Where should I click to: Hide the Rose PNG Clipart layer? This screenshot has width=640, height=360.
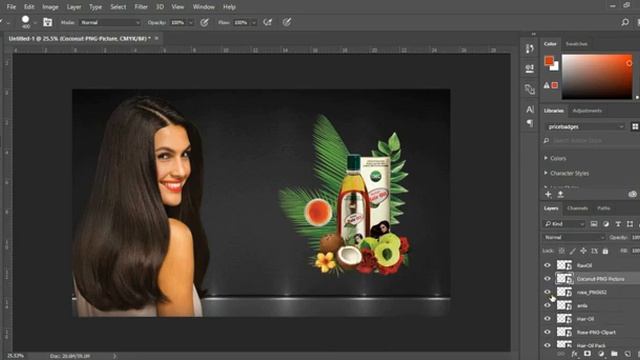click(x=547, y=332)
